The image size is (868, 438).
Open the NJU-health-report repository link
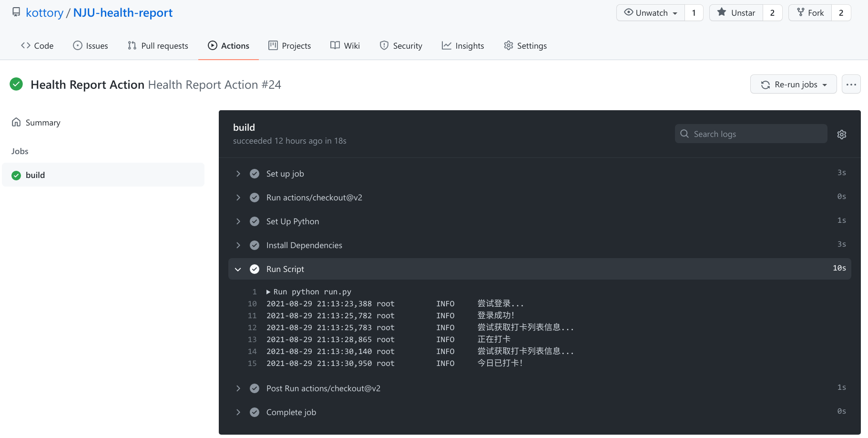pyautogui.click(x=123, y=12)
